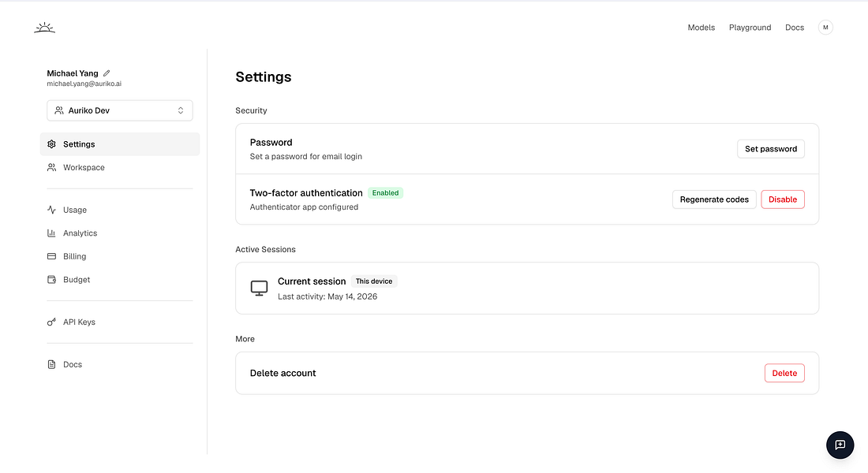
Task: Click the Docs document icon in sidebar
Action: pyautogui.click(x=51, y=364)
